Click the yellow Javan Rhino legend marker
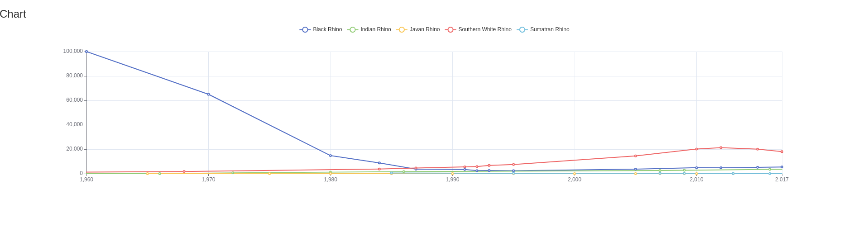Viewport: 868px width, 251px height. tap(402, 30)
